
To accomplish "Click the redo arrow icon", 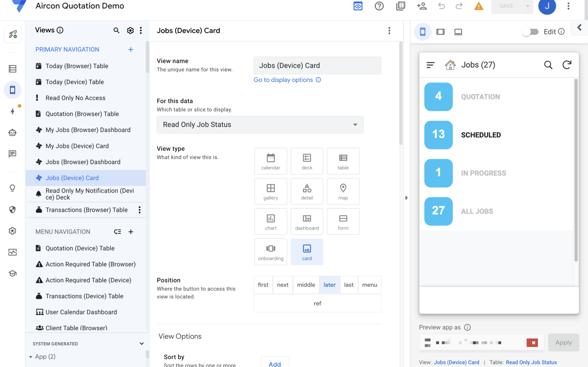I will 459,6.
